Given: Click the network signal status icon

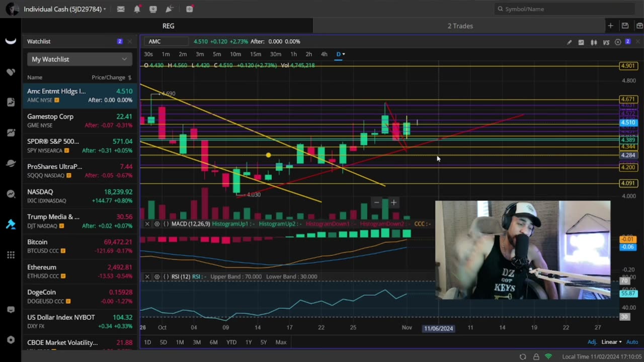Looking at the screenshot, I should (548, 356).
